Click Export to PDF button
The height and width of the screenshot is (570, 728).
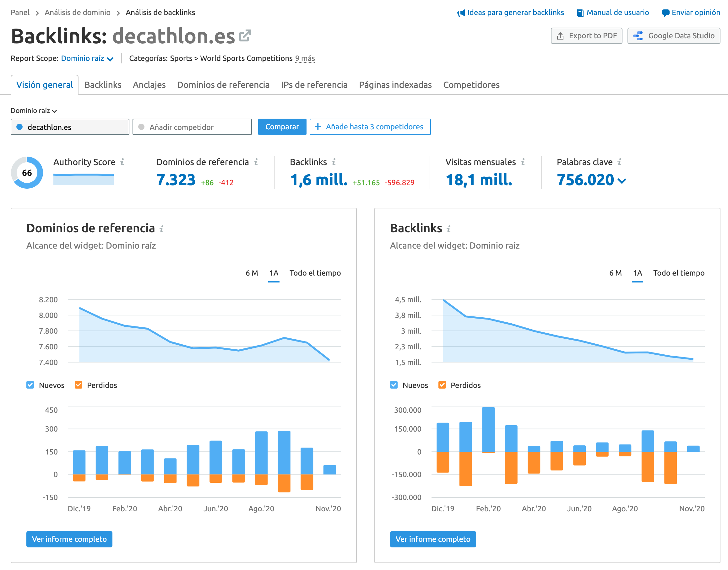click(586, 36)
